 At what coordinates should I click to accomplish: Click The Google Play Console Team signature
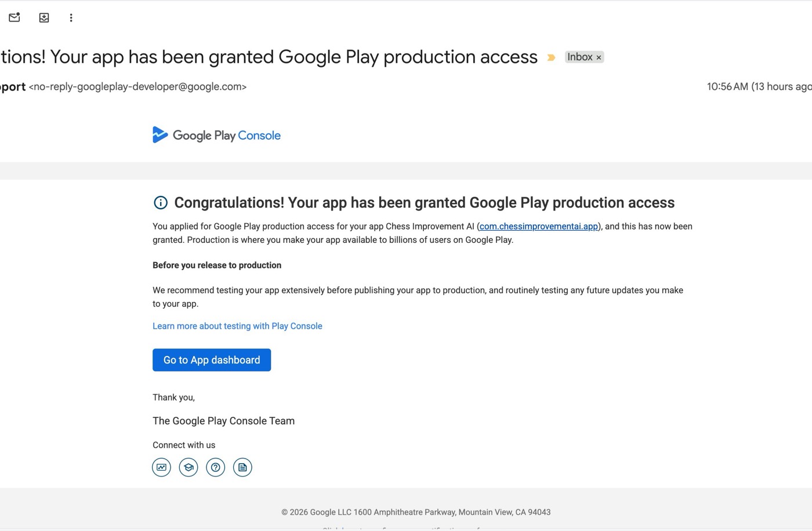coord(223,421)
